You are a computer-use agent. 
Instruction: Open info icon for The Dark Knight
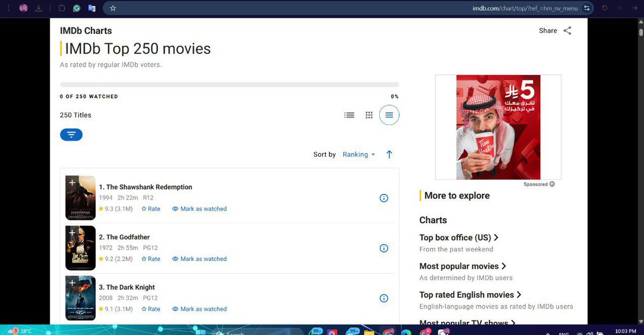point(383,298)
